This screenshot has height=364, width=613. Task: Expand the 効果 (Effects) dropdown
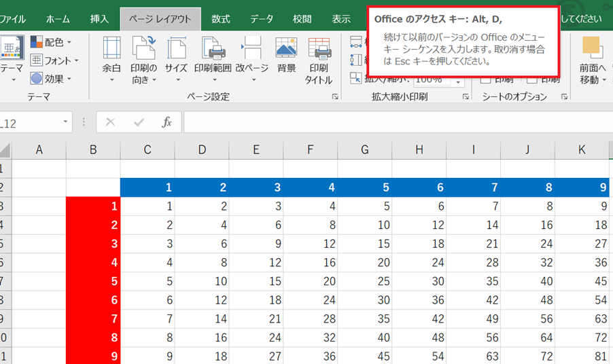click(55, 79)
